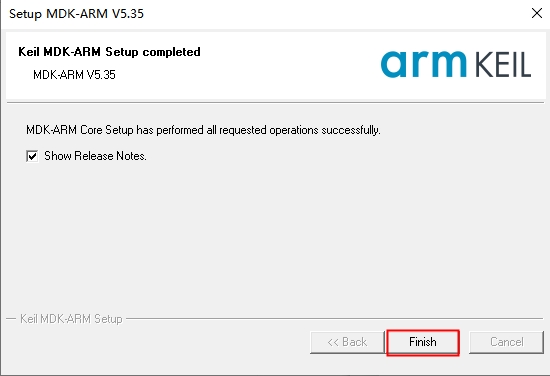Click the Keil MDK-ARM Setup completed heading

(109, 52)
